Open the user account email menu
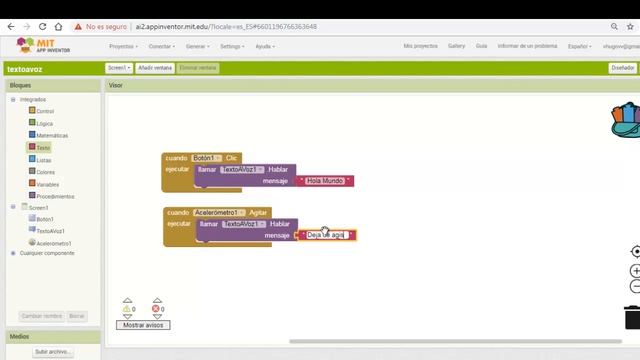Viewport: 640px width, 360px height. pyautogui.click(x=621, y=46)
